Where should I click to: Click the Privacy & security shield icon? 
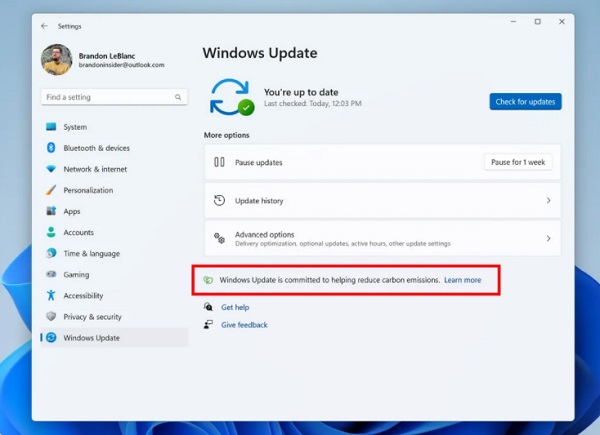(51, 317)
